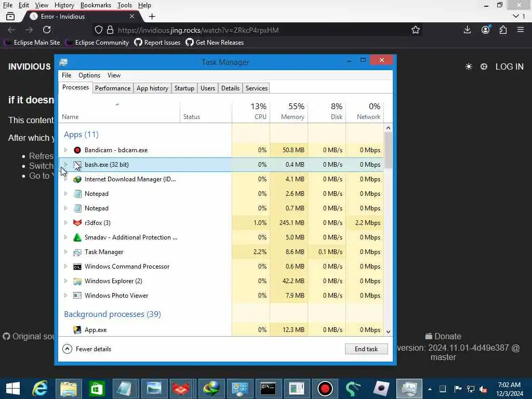
Task: Click the LOG IN link on Invidious
Action: [x=509, y=67]
